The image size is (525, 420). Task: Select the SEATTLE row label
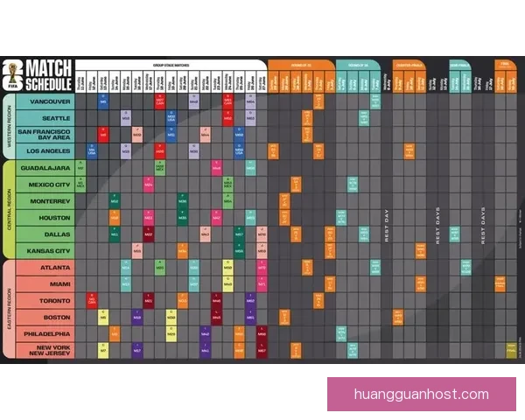coord(45,118)
